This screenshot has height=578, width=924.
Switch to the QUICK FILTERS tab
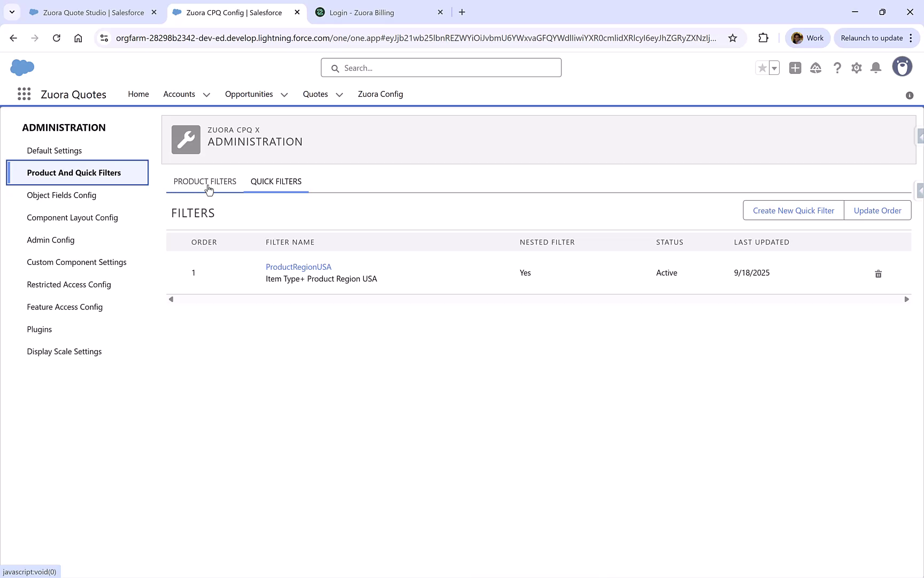tap(276, 181)
